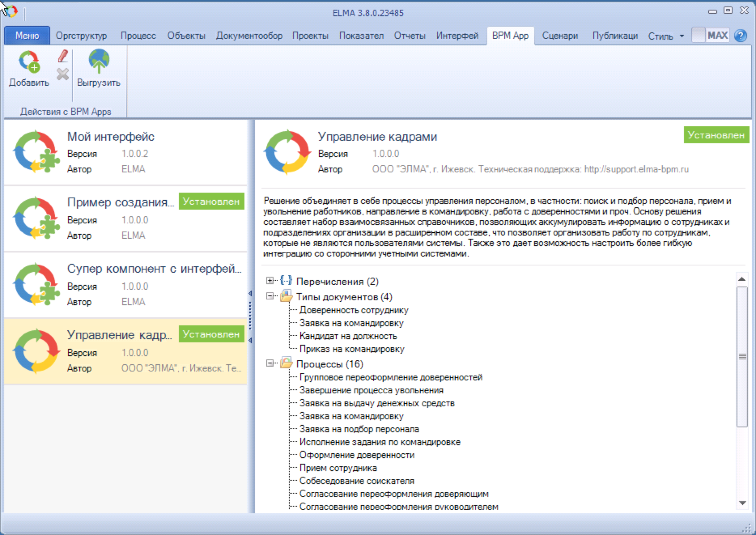Screen dimensions: 756x535
Task: Switch to the Интерфейсы tab
Action: tap(457, 36)
